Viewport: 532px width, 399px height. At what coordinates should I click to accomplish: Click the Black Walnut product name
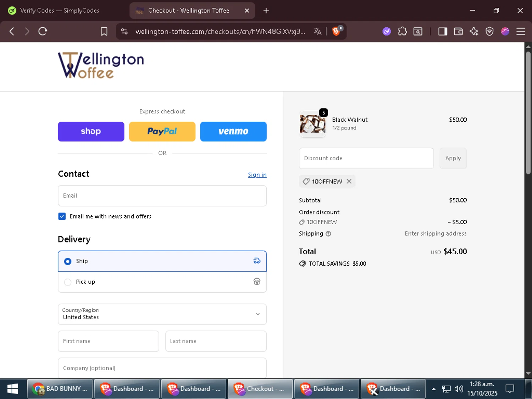pos(350,120)
